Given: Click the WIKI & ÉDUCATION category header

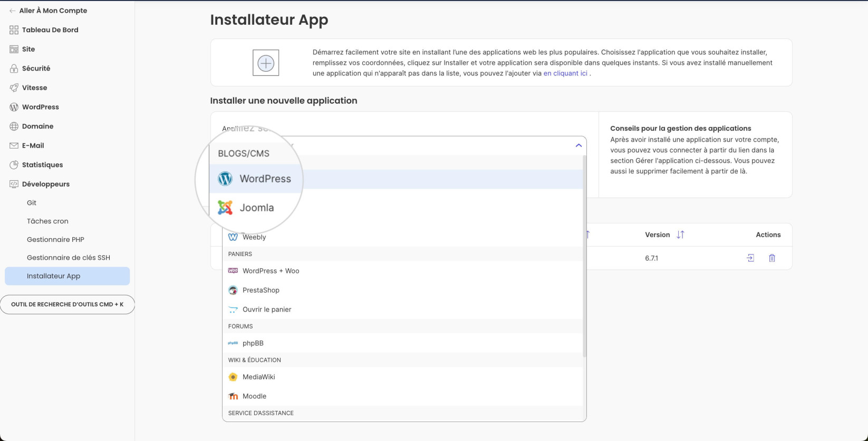Looking at the screenshot, I should tap(255, 360).
